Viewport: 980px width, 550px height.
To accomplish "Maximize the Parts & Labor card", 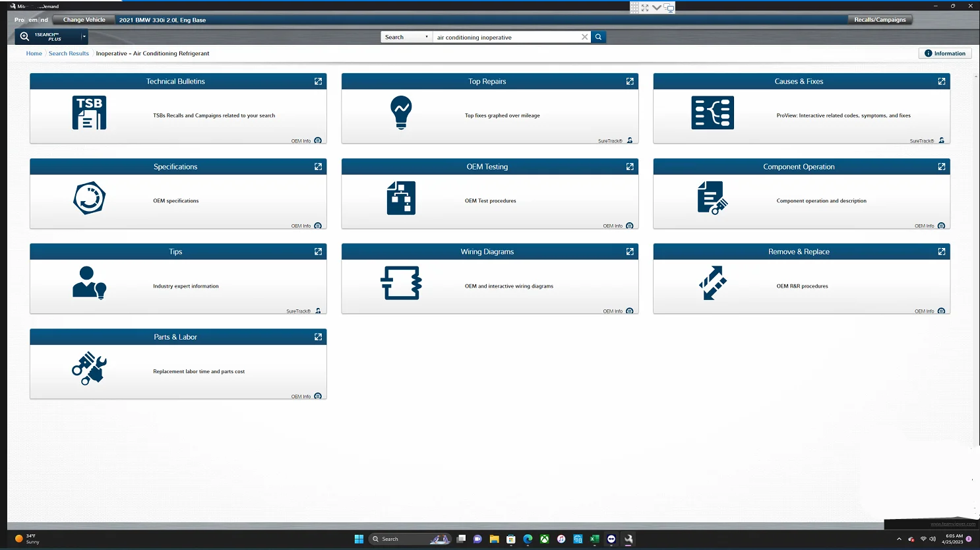I will point(318,337).
